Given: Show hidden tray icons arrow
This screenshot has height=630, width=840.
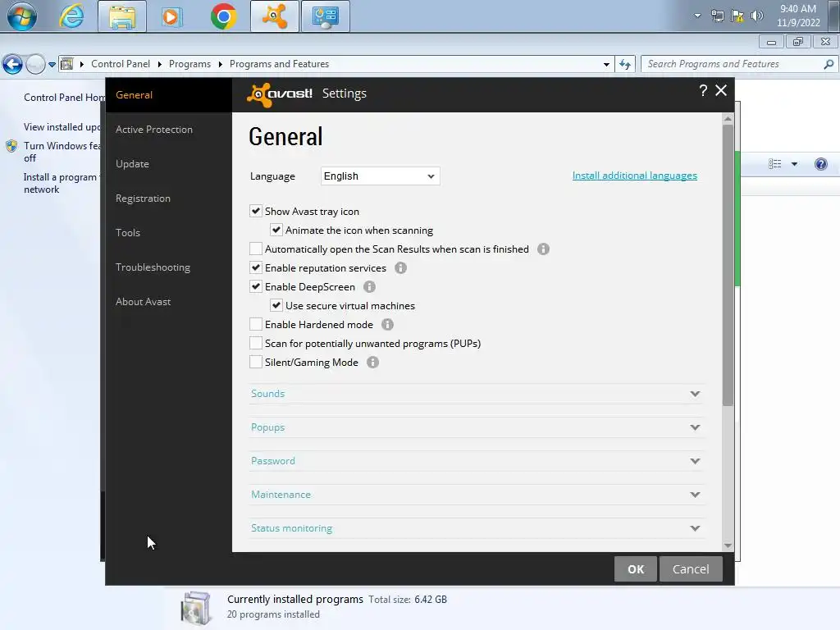Looking at the screenshot, I should point(697,16).
